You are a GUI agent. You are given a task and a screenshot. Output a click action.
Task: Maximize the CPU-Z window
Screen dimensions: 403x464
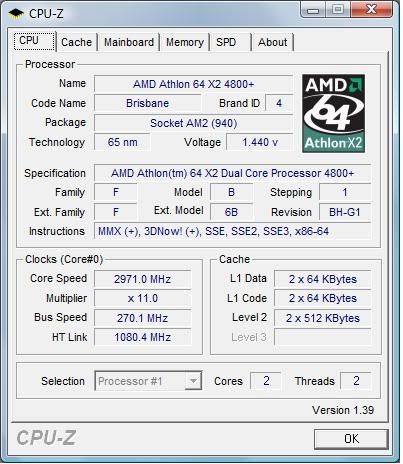coord(337,10)
